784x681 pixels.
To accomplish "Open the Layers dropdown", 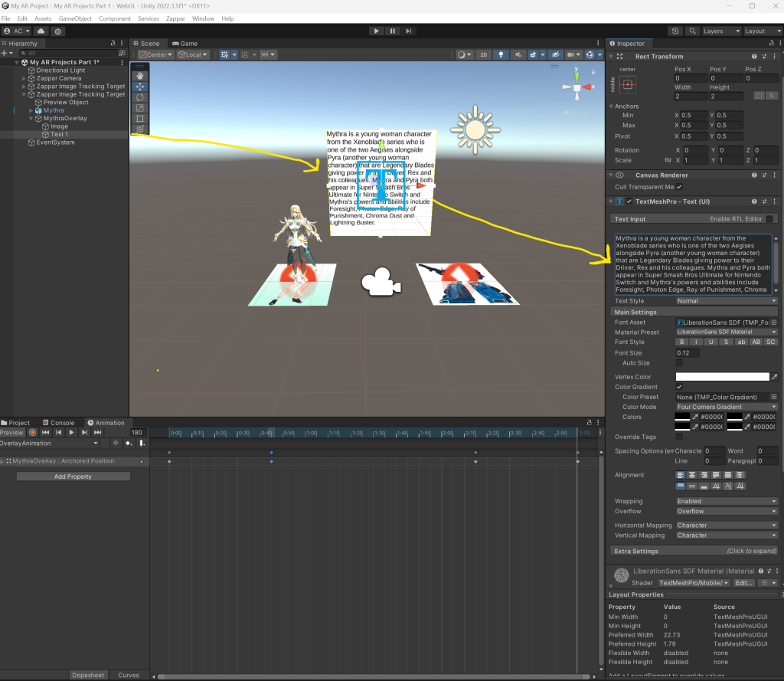I will [x=720, y=31].
